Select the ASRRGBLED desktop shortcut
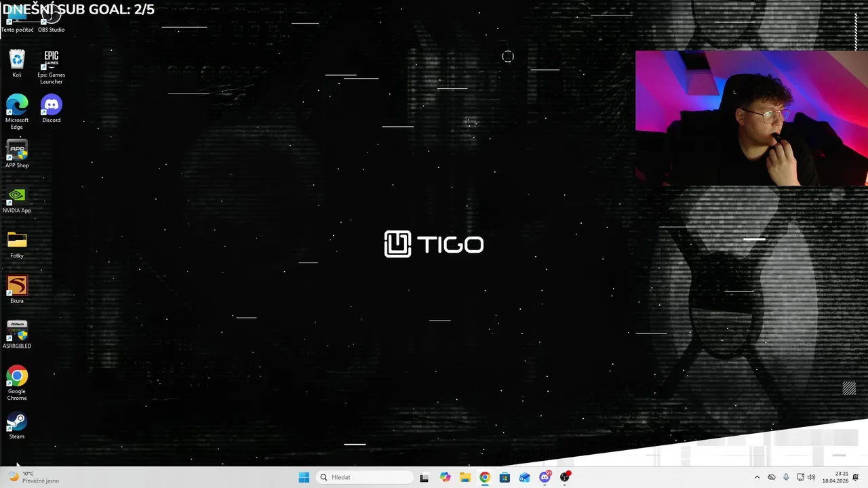The height and width of the screenshot is (488, 868). click(x=17, y=335)
